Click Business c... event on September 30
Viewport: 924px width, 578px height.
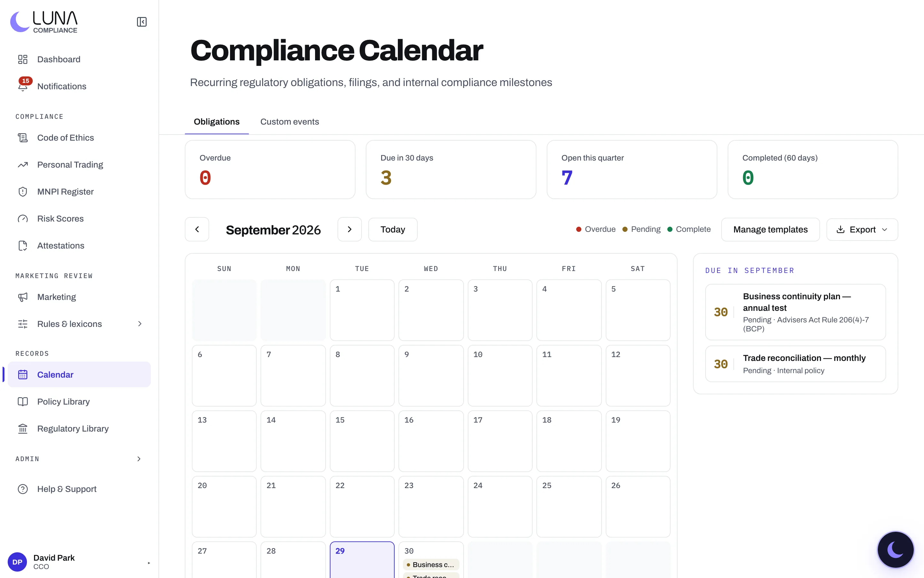pos(431,565)
